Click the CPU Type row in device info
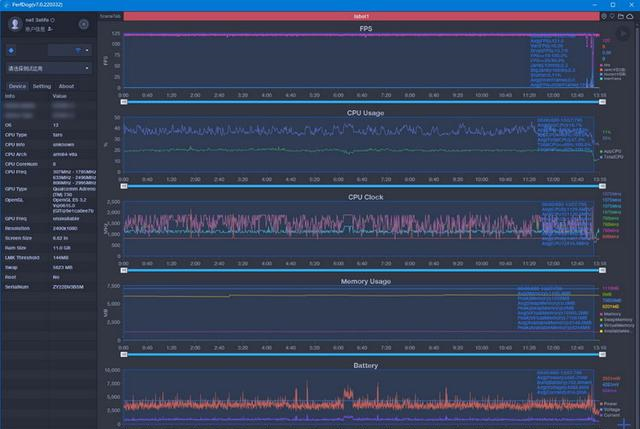Screen dimensions: 640x429 (x=49, y=135)
